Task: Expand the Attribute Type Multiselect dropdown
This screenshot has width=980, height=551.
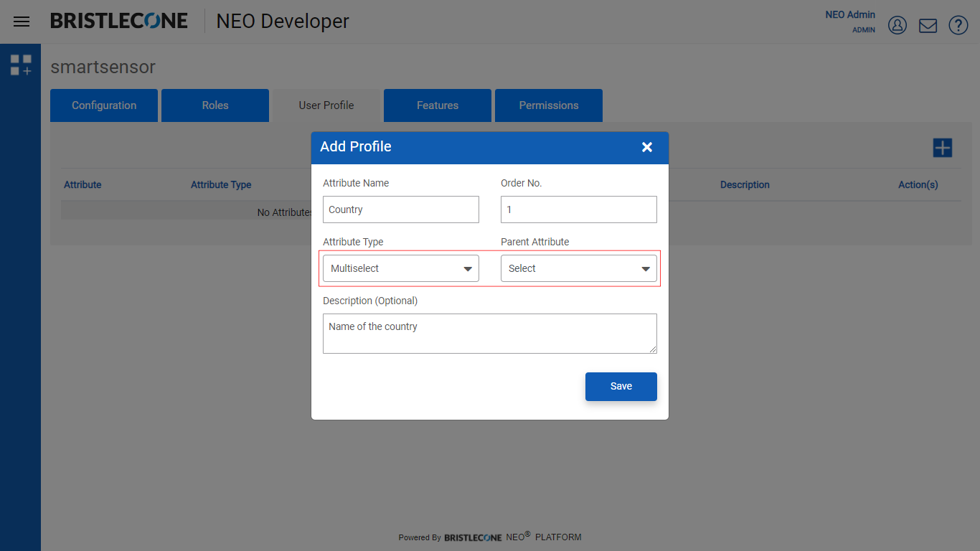Action: (x=401, y=268)
